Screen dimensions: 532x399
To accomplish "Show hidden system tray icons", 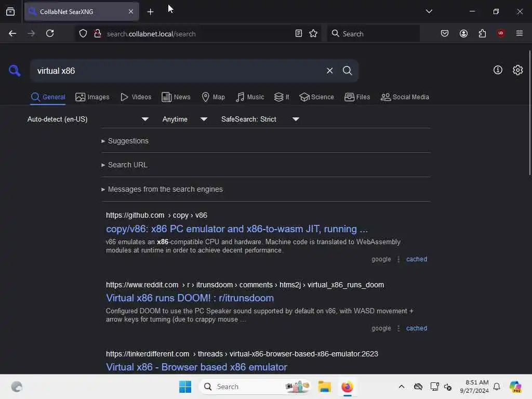I will [x=402, y=387].
